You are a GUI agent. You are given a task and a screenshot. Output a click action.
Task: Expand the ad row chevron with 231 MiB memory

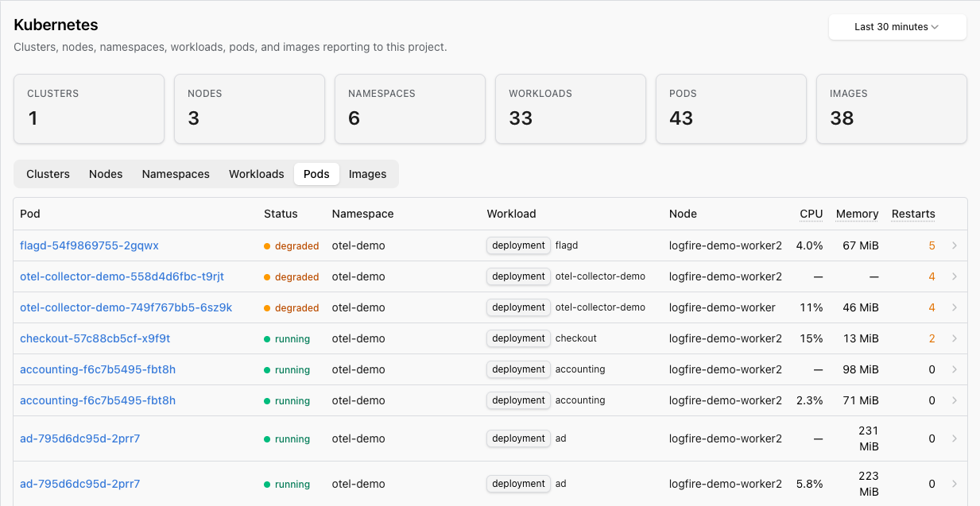(x=955, y=438)
